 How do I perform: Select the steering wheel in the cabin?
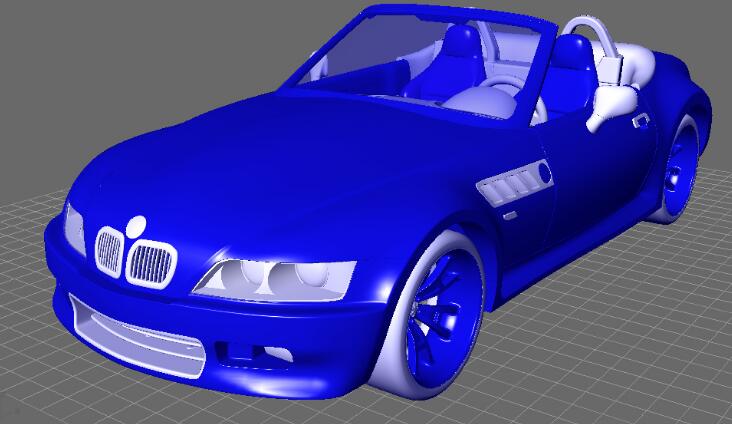(514, 96)
